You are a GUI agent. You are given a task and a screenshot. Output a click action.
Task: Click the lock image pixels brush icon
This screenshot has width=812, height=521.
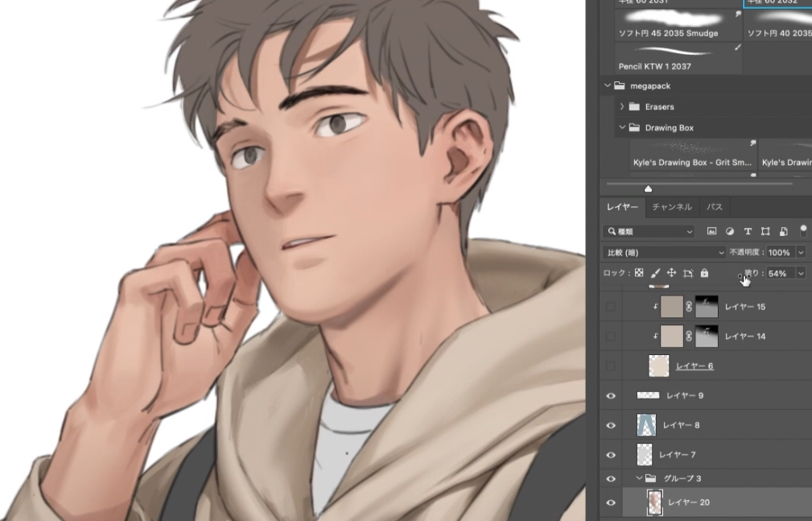(655, 273)
